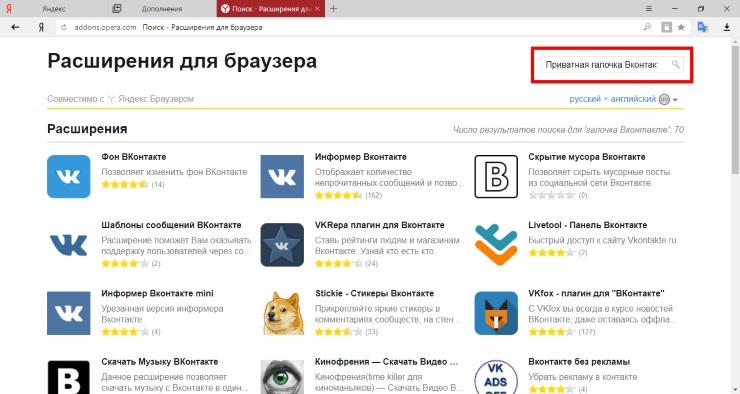Click the Расширения для браузера heading
Image resolution: width=740 pixels, height=394 pixels.
tap(182, 61)
